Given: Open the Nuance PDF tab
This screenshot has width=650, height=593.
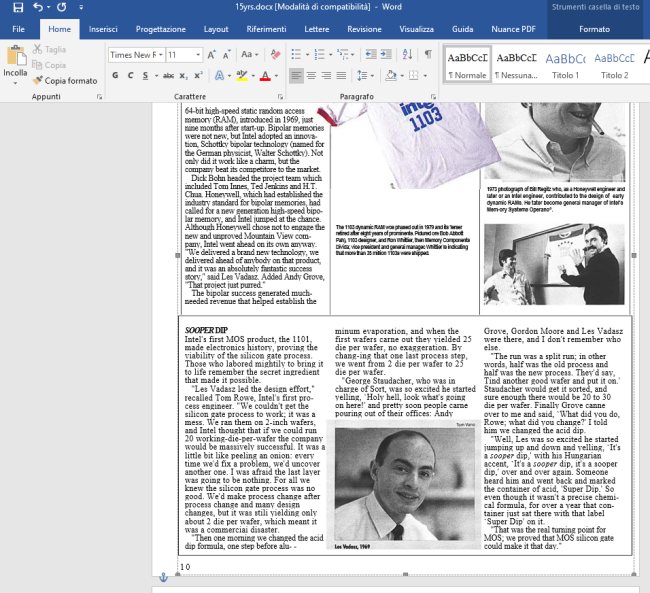Looking at the screenshot, I should click(513, 29).
